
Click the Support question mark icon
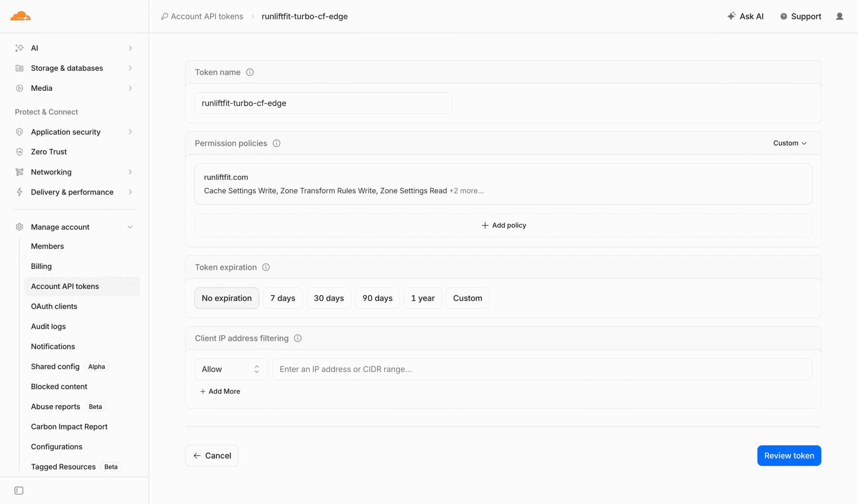point(784,16)
